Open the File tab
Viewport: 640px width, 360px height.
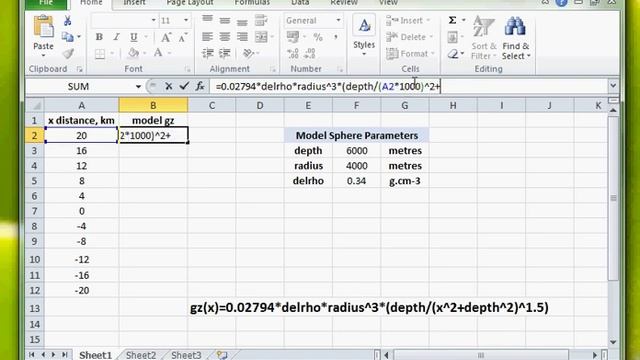pyautogui.click(x=46, y=4)
